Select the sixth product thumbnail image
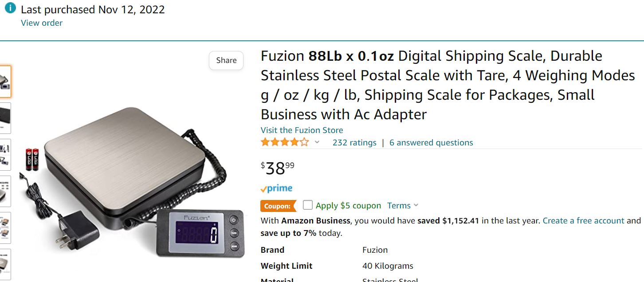644x282 pixels. [x=5, y=264]
